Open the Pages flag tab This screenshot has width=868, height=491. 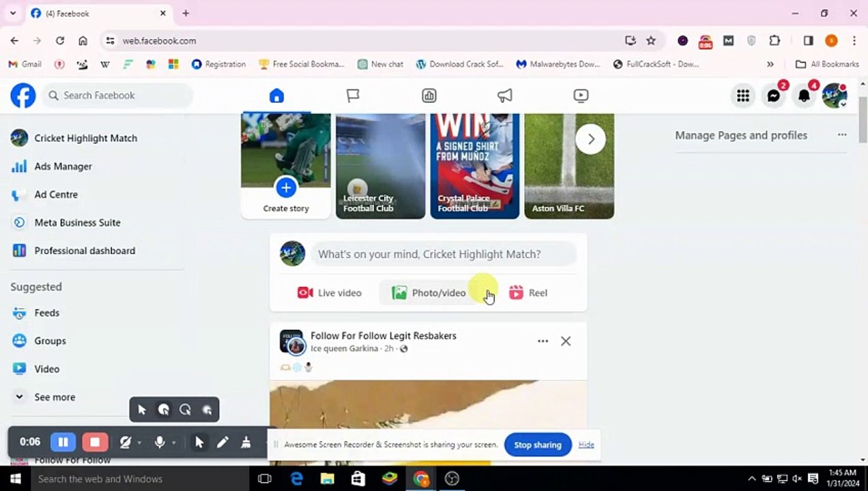pos(353,95)
